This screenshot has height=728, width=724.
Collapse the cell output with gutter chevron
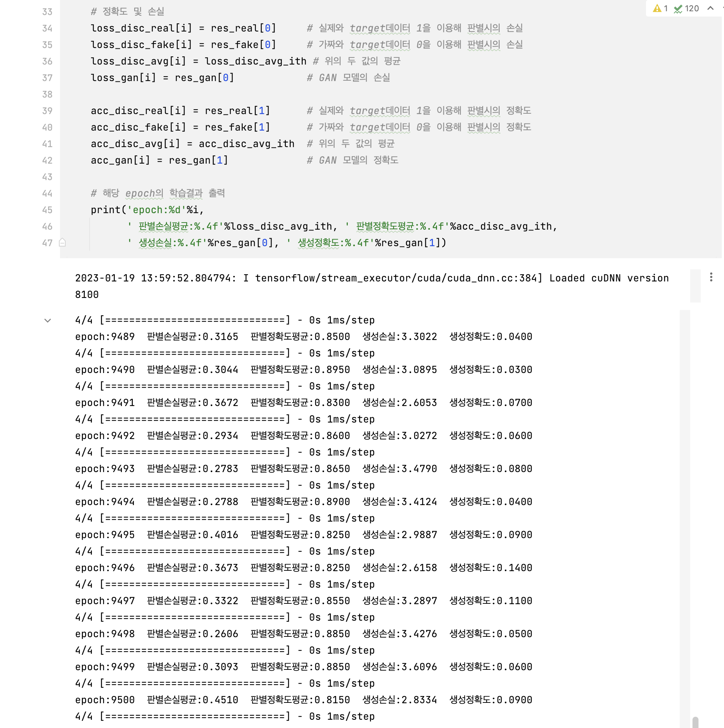[48, 321]
